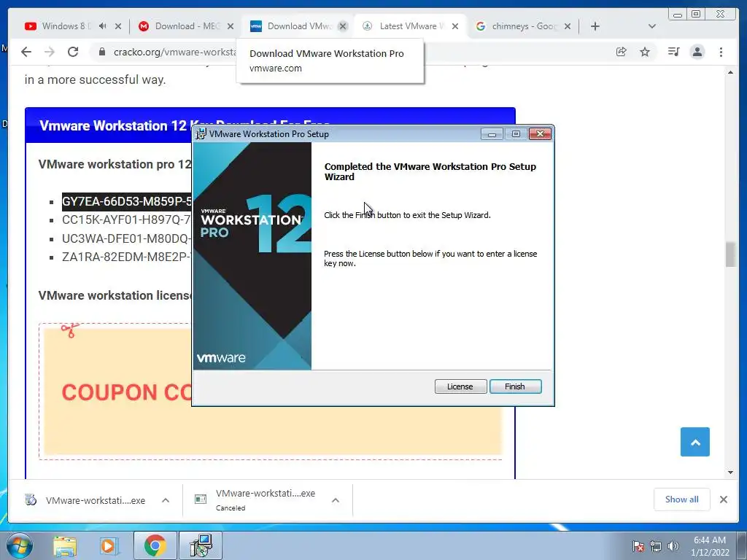Click the Setup window title bar icon

coord(201,134)
